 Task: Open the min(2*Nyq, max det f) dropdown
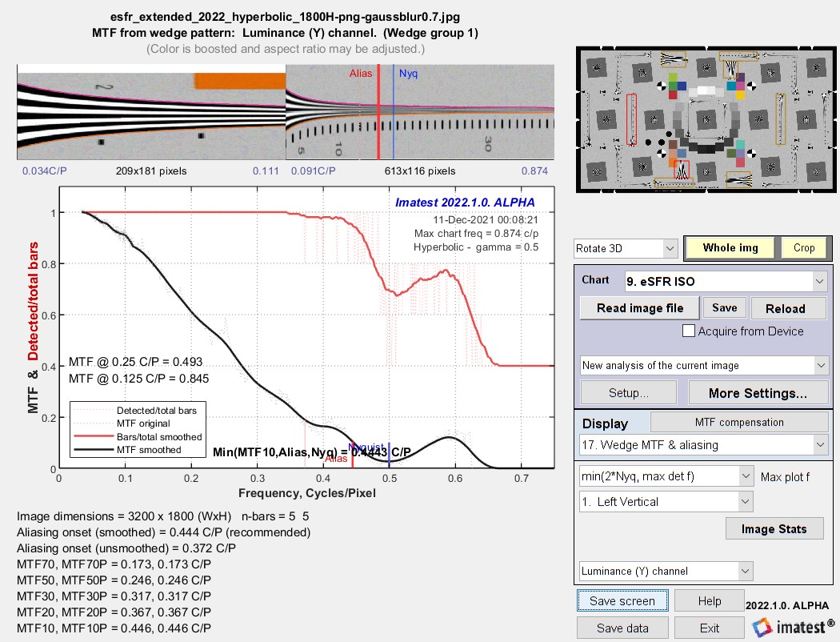666,476
